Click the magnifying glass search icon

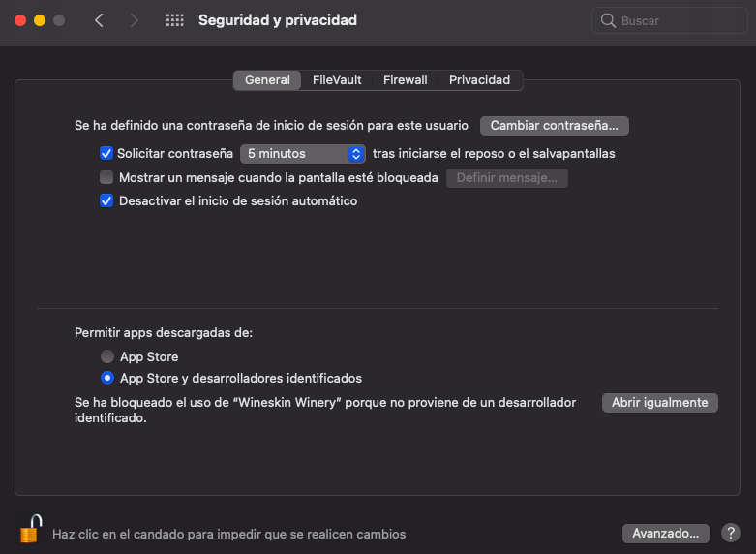click(x=608, y=20)
